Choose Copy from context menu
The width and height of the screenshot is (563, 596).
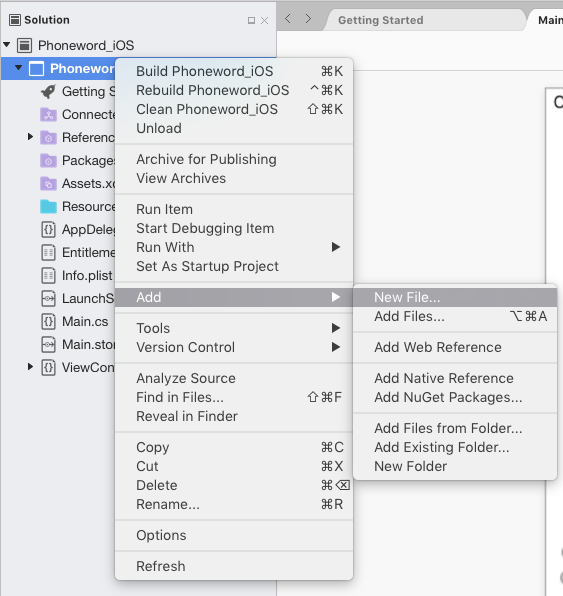click(234, 447)
